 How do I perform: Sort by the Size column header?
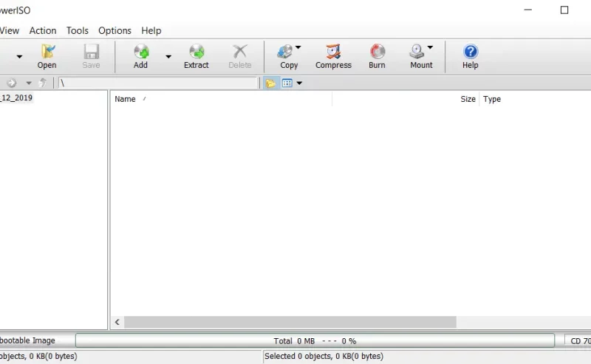pos(406,99)
